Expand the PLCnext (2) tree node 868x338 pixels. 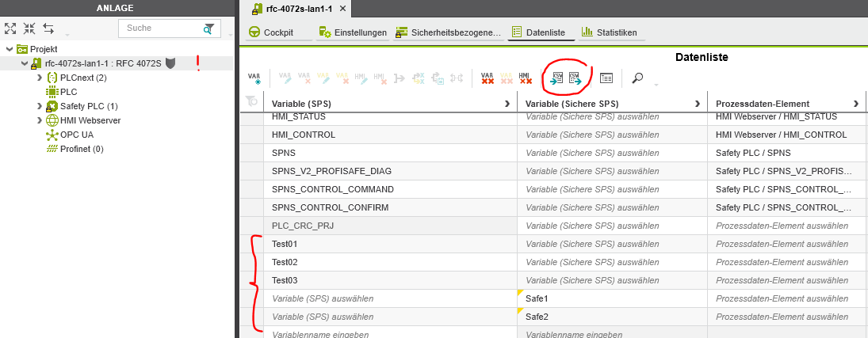40,78
